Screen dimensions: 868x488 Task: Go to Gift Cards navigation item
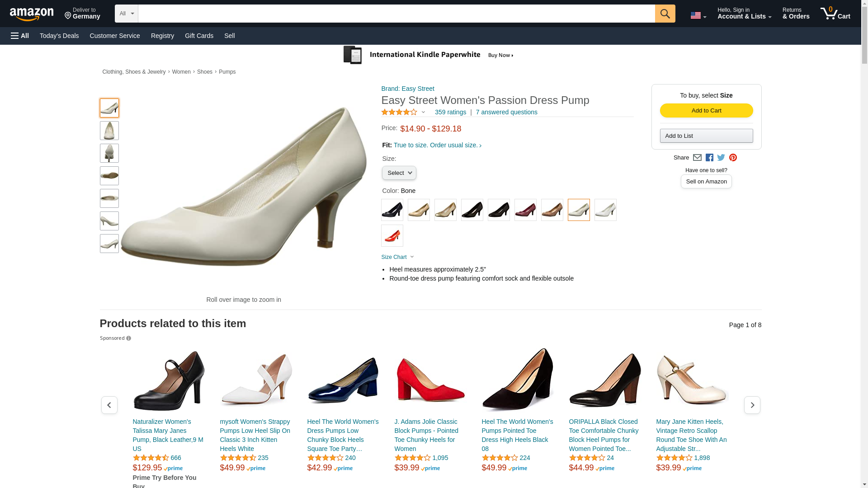click(x=199, y=36)
